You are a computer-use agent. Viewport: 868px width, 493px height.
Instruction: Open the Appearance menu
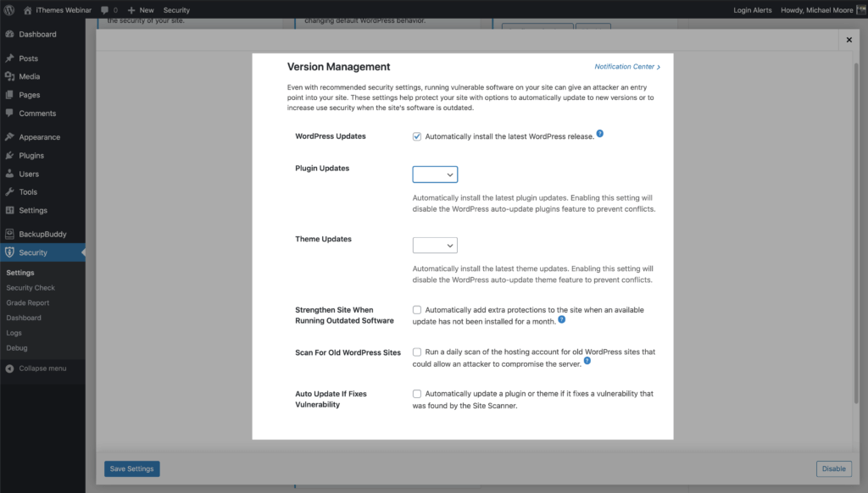point(39,136)
